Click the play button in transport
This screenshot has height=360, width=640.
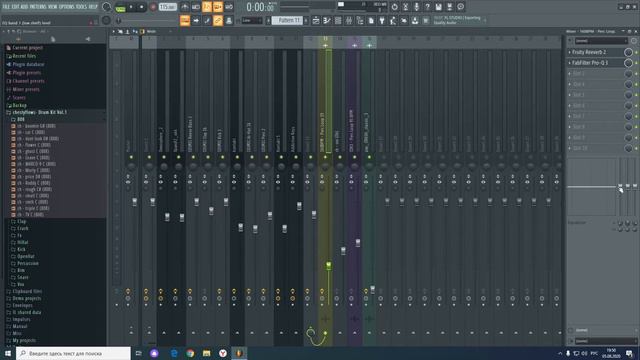tap(131, 7)
